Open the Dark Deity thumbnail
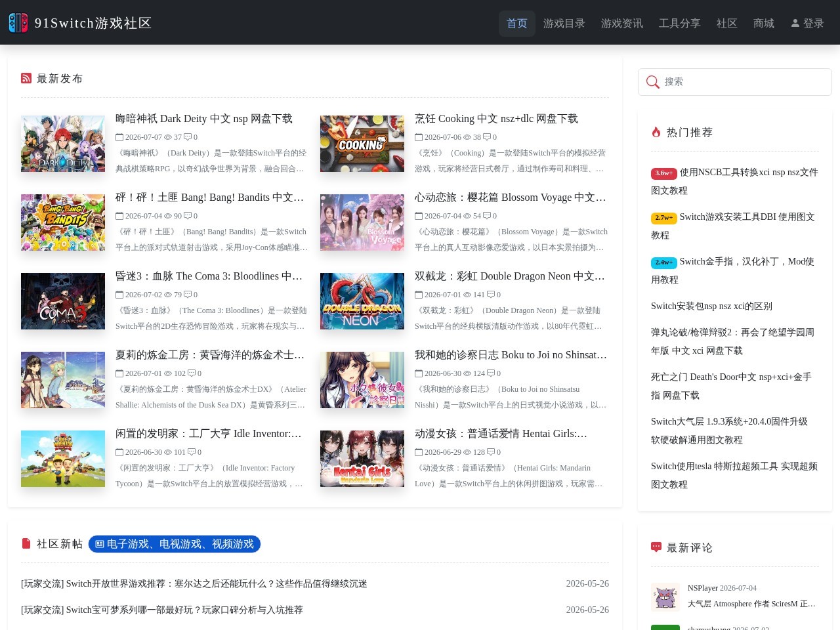Screen dimensions: 840x630 coord(63,144)
